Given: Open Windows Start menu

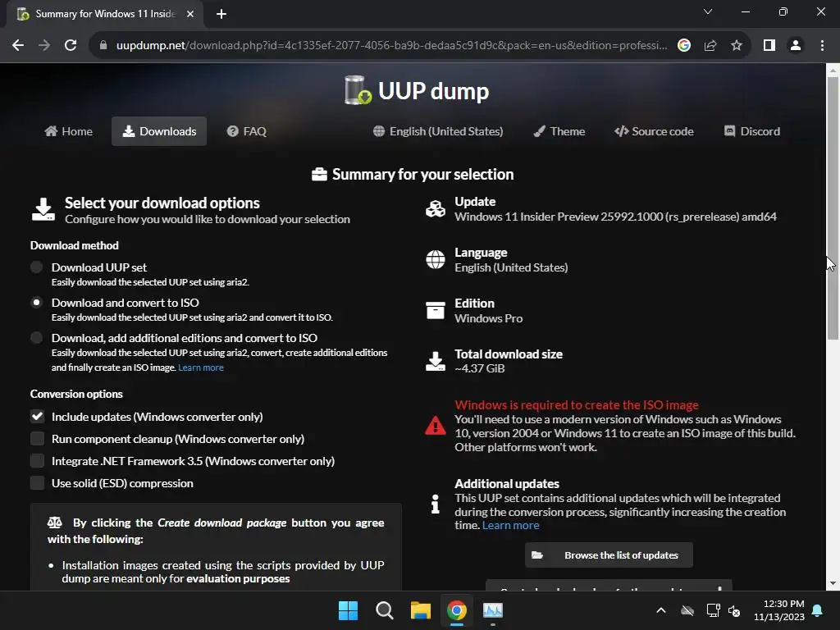Looking at the screenshot, I should tap(348, 610).
